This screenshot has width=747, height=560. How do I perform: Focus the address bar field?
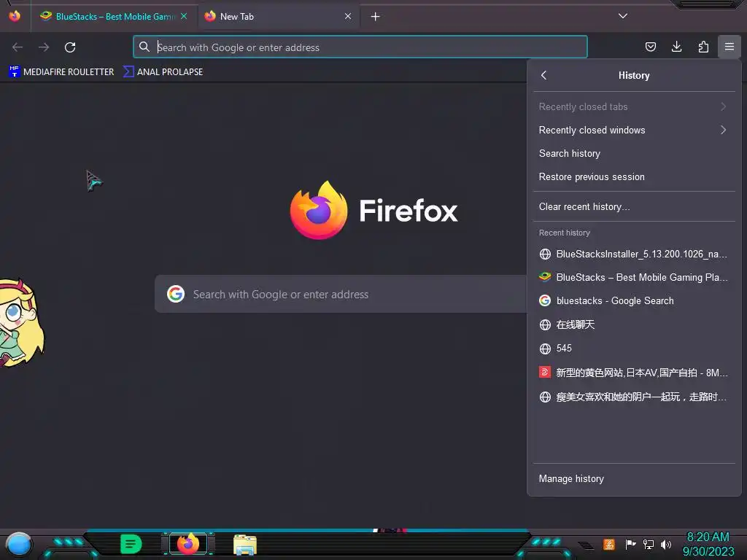click(360, 47)
